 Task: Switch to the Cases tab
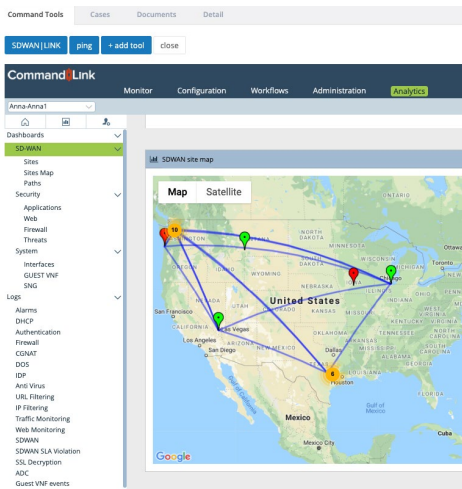100,14
